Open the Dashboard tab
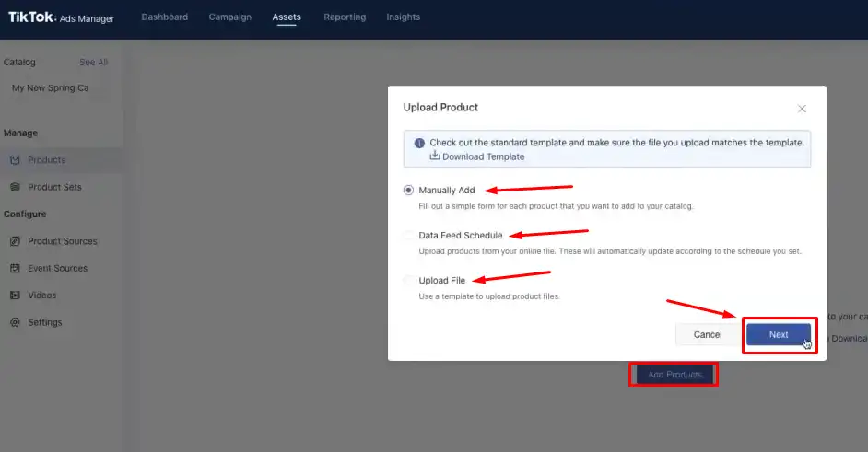 point(164,17)
